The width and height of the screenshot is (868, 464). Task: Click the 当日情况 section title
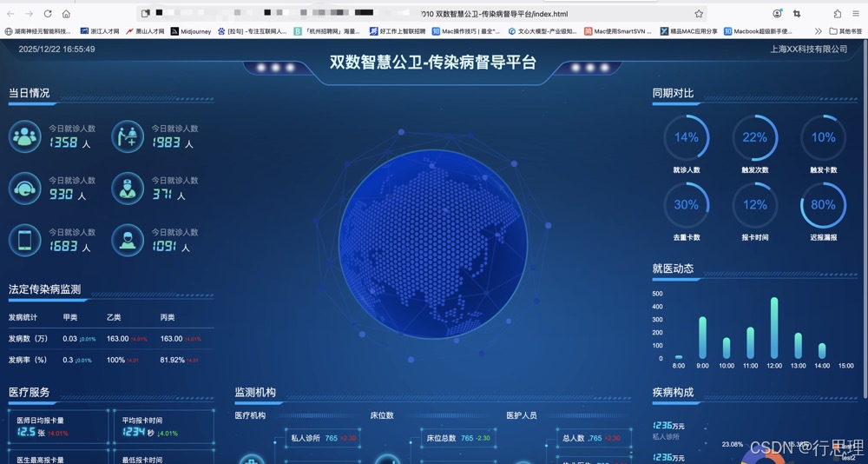click(29, 93)
